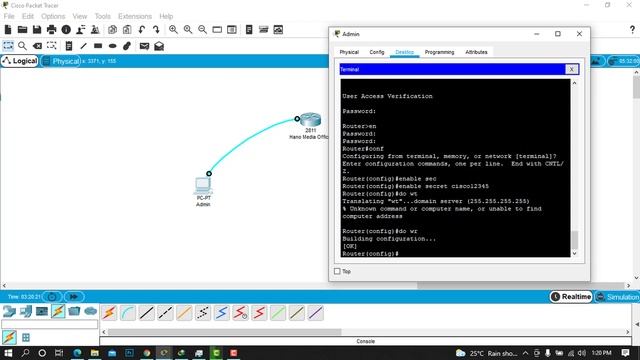Open the Attributes tab in Admin window
640x360 pixels.
pos(476,52)
